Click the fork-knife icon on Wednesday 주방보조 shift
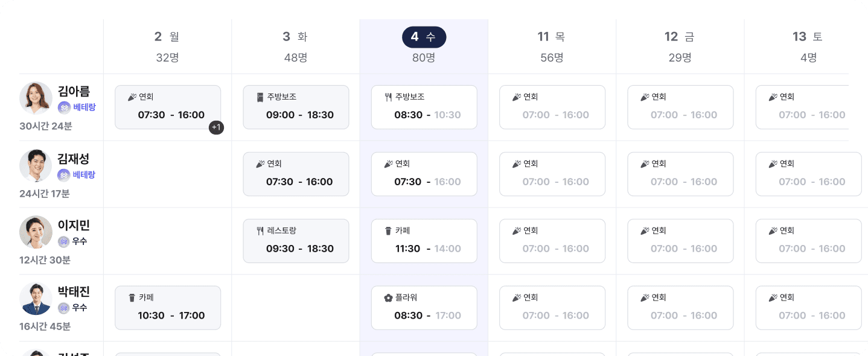The image size is (868, 356). tap(388, 97)
